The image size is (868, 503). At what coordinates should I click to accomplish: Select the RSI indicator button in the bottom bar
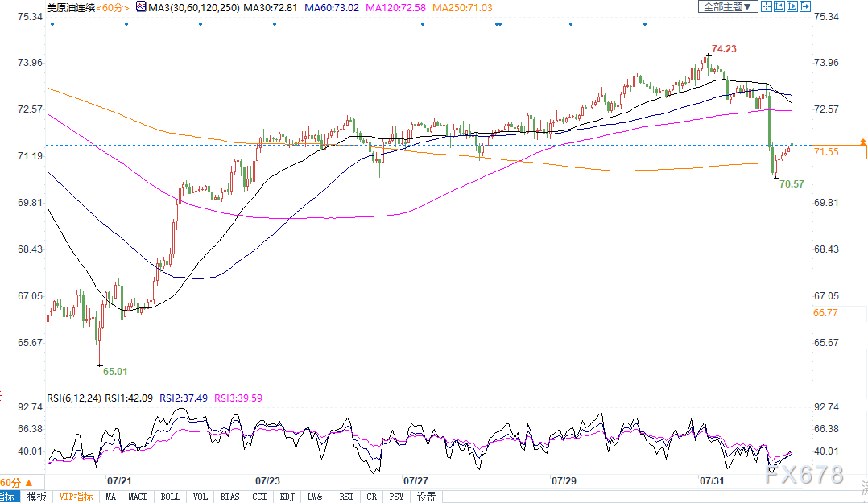click(x=346, y=497)
